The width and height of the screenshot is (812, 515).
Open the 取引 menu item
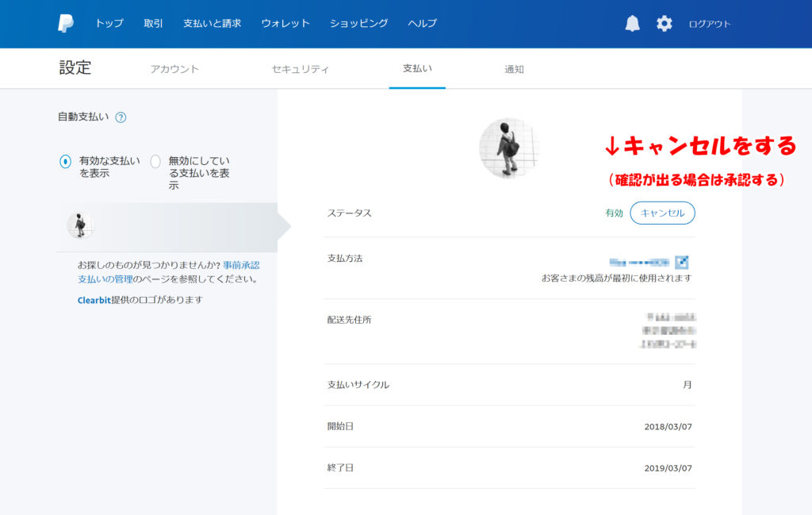(x=153, y=24)
